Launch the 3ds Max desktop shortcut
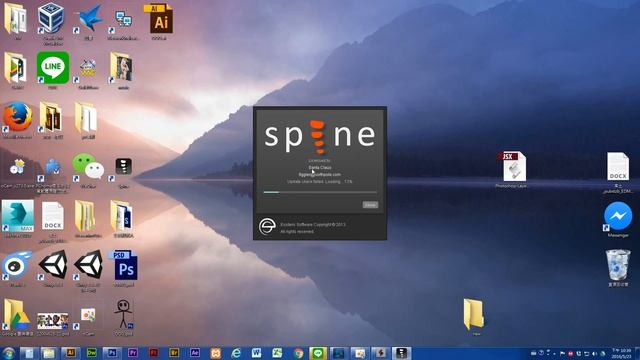 pos(18,216)
